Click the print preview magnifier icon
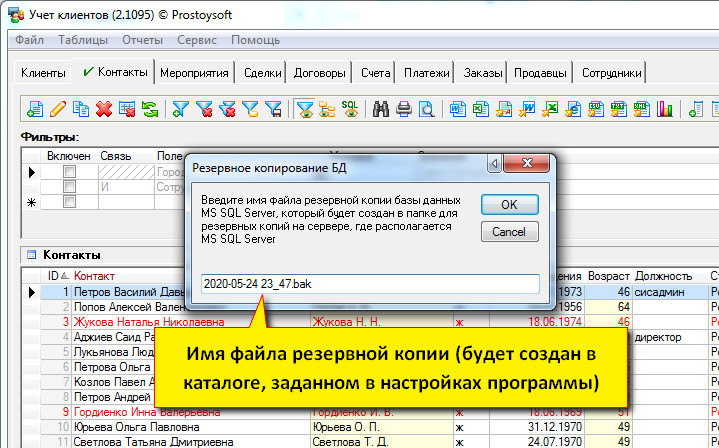Image resolution: width=719 pixels, height=448 pixels. (426, 109)
